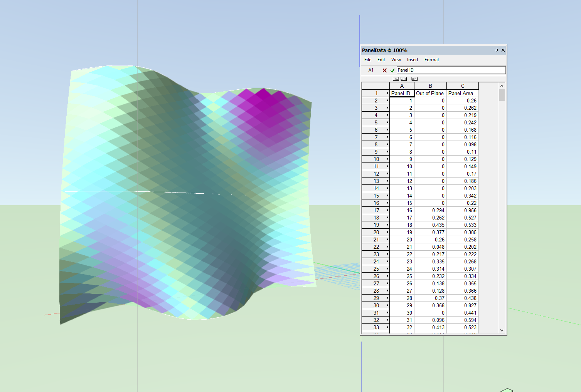
Task: Open row 30 arrow menu
Action: click(387, 305)
